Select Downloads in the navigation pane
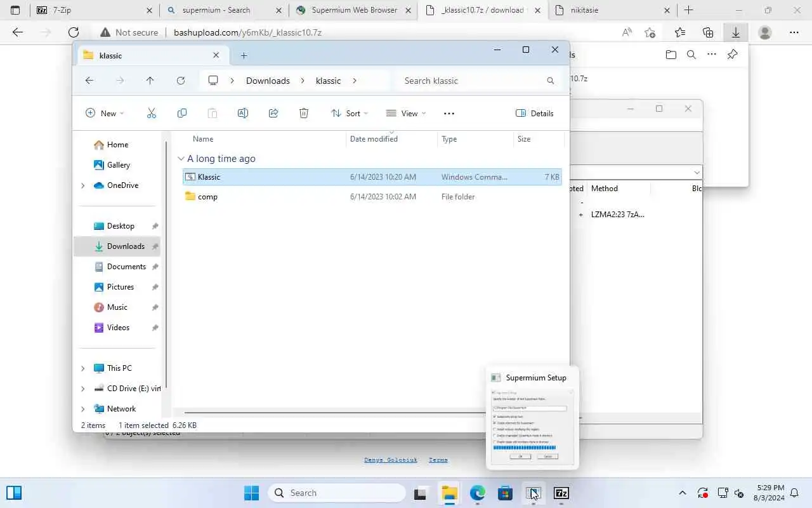The width and height of the screenshot is (812, 508). coord(117,246)
